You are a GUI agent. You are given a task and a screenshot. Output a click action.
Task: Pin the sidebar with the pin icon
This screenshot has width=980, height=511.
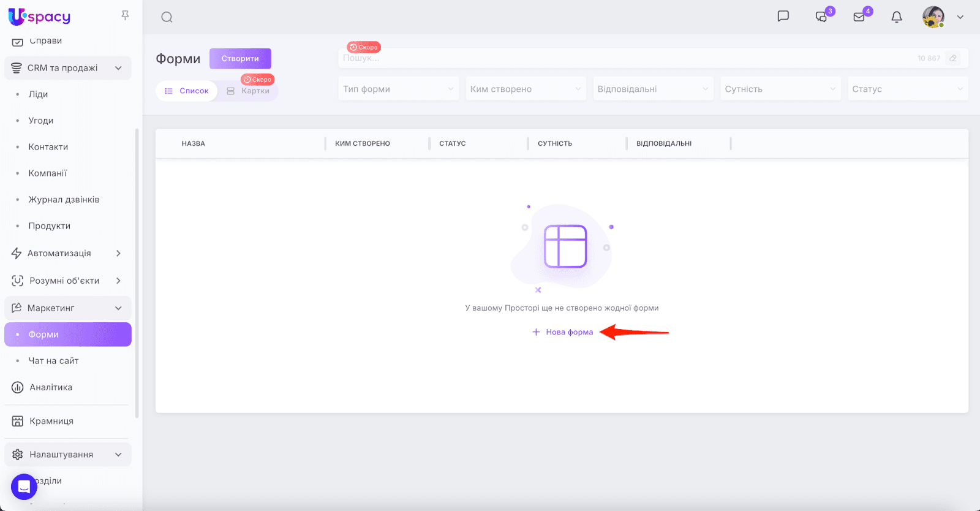pos(125,15)
